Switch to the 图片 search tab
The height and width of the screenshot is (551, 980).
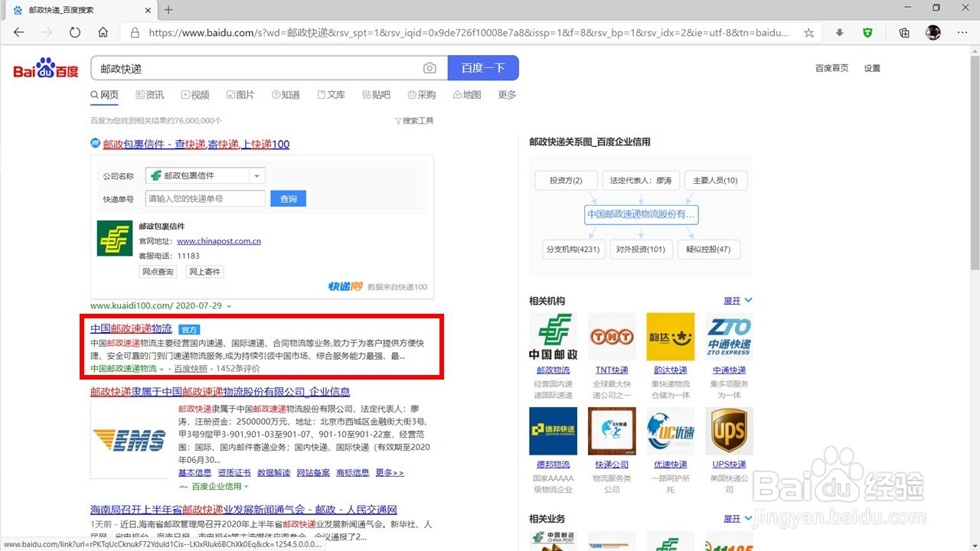[x=240, y=94]
